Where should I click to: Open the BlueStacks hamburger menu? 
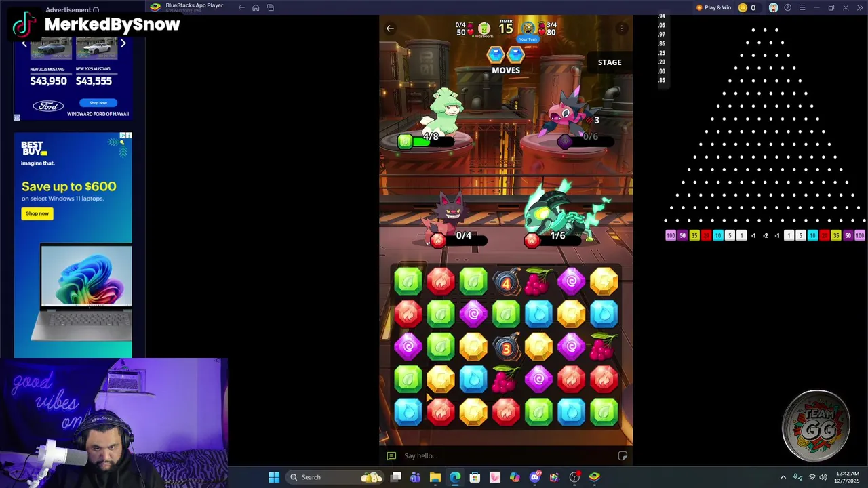[802, 7]
